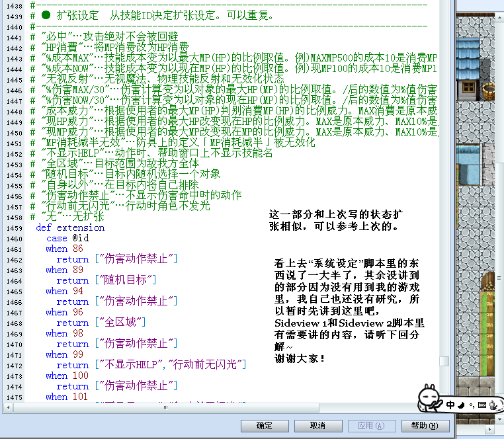Click right arrow of map window scrollbar
Viewport: 504px width, 439px height.
490,429
